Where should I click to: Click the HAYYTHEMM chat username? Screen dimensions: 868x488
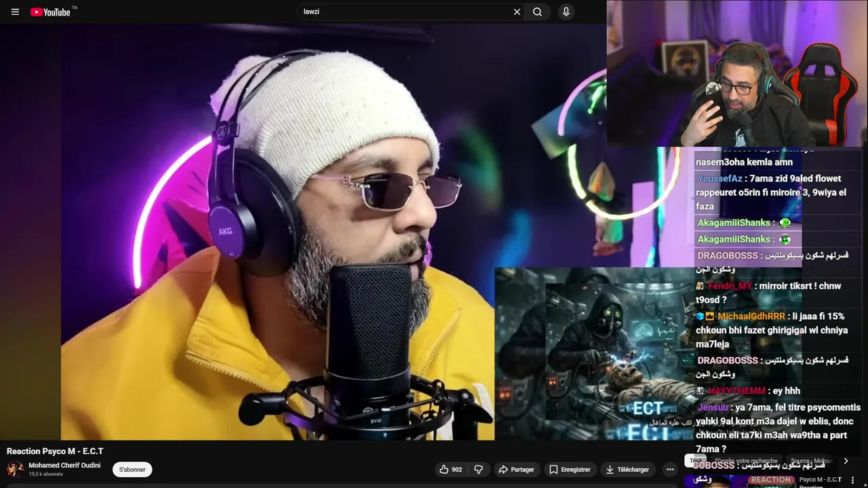click(736, 391)
